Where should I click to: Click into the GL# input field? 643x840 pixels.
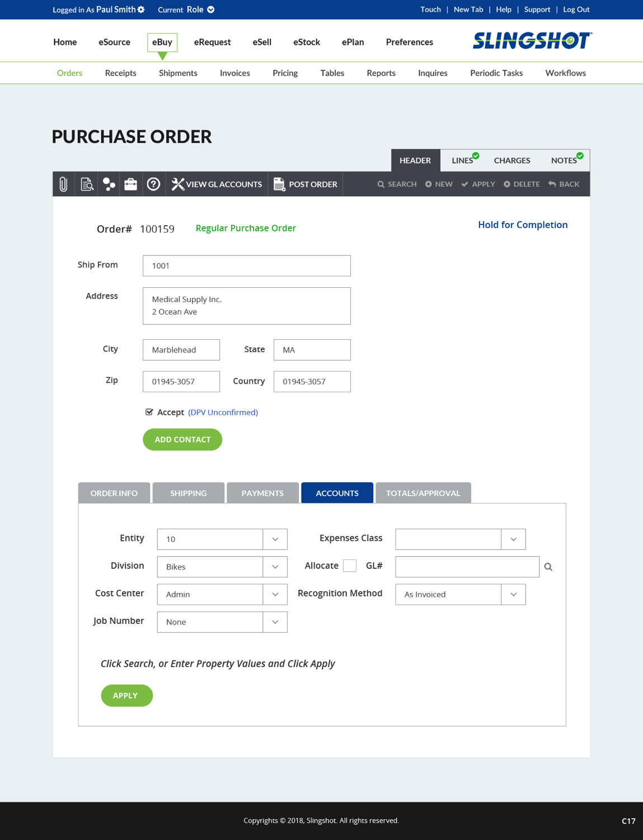pos(467,567)
